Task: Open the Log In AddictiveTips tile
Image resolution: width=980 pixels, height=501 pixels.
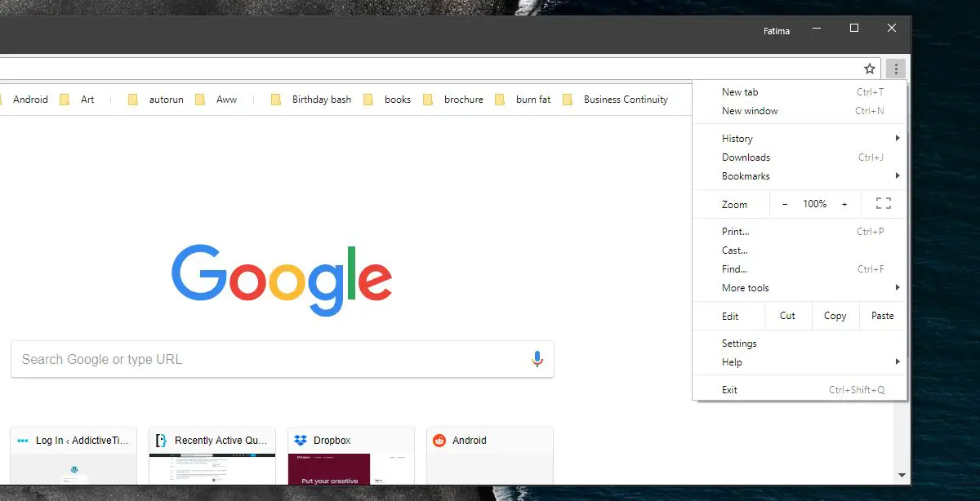Action: click(73, 455)
